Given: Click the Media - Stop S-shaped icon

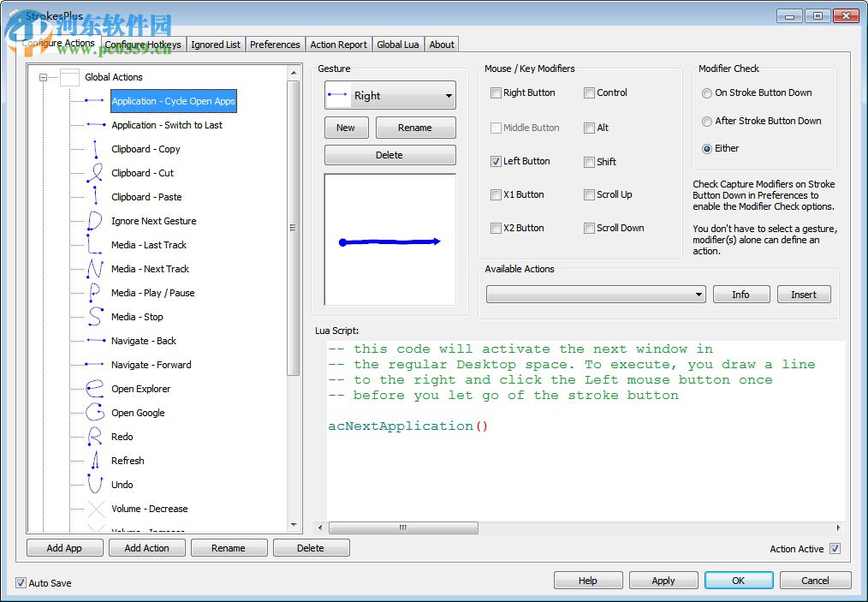Looking at the screenshot, I should [96, 317].
